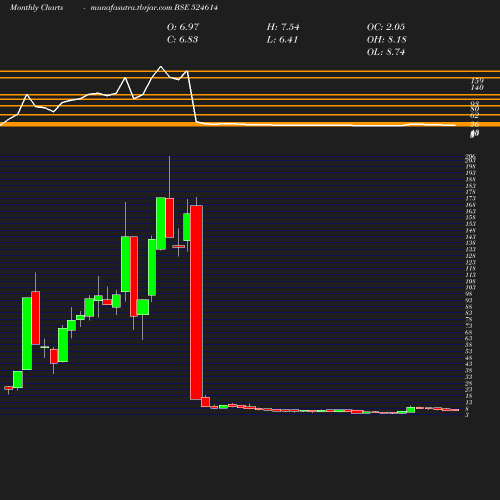Click the '148' price axis label
This screenshot has height=500, width=500.
(470, 230)
